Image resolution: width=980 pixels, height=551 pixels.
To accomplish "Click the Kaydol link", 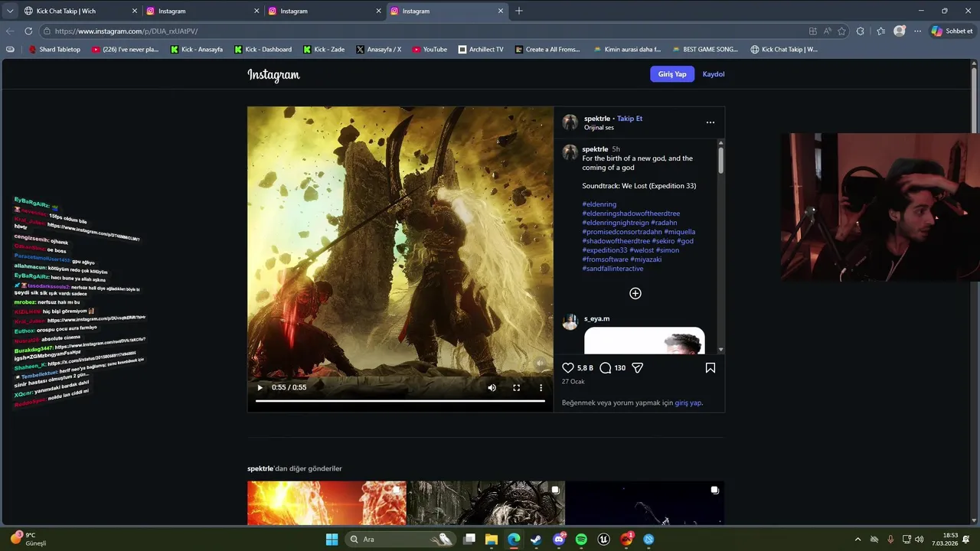I will pyautogui.click(x=714, y=74).
